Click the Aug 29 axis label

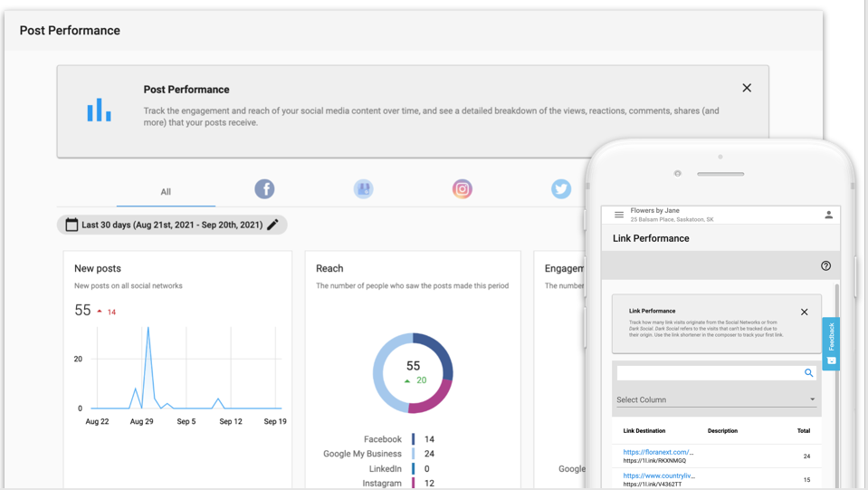pyautogui.click(x=142, y=421)
